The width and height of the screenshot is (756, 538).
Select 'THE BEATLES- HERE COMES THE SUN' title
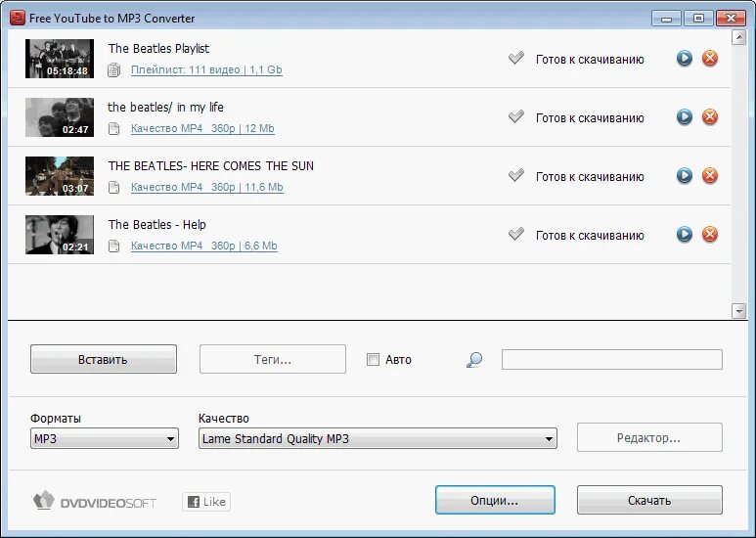pos(210,166)
